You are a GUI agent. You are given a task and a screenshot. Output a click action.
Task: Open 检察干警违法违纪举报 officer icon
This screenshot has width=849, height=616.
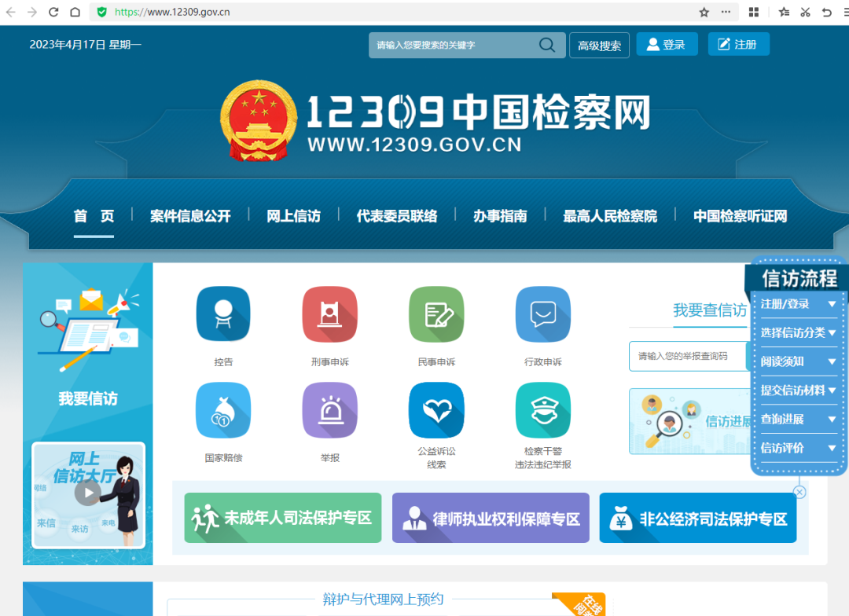click(x=543, y=410)
